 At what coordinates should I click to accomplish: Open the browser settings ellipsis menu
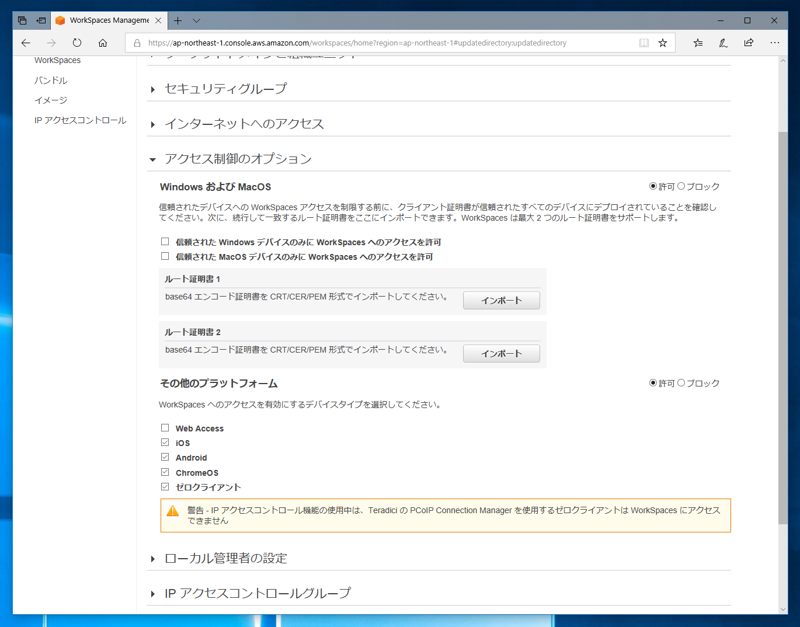[x=774, y=43]
